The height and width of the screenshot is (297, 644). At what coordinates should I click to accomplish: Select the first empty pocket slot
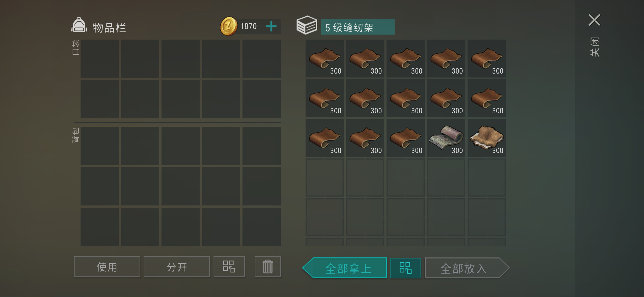[x=100, y=58]
